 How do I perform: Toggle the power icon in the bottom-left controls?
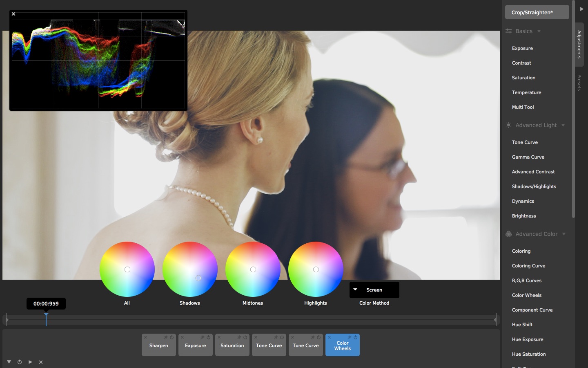(x=20, y=362)
